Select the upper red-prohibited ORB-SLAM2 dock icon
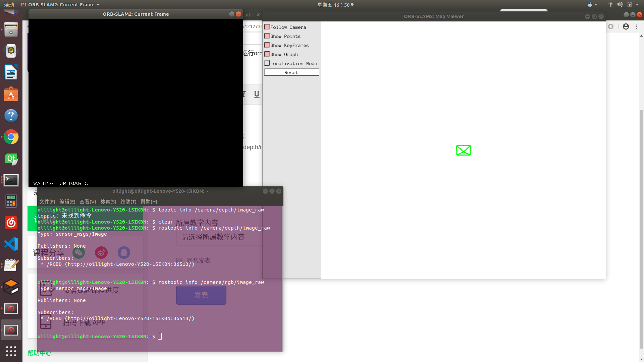Viewport: 644px width, 362px height. (x=11, y=309)
